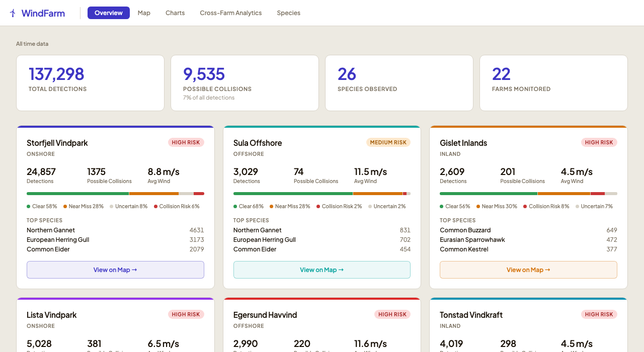Click the 24,857 detections value
644x352 pixels.
[x=41, y=171]
